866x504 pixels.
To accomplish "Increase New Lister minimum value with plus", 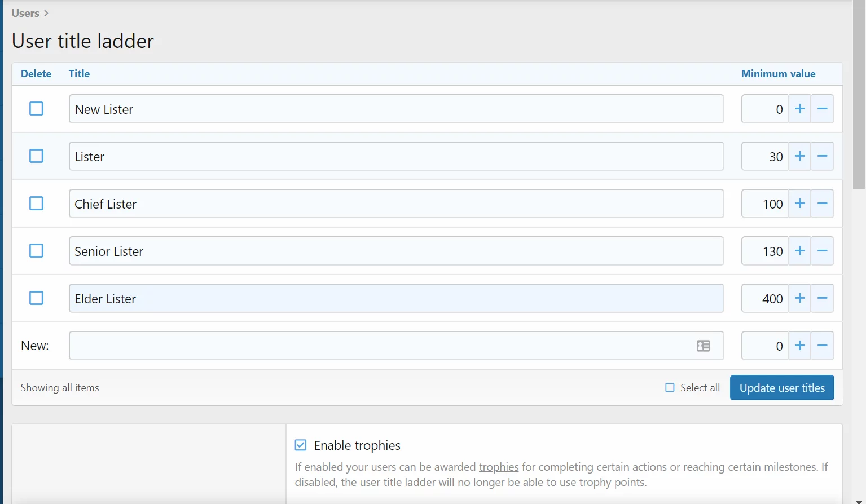I will [799, 109].
